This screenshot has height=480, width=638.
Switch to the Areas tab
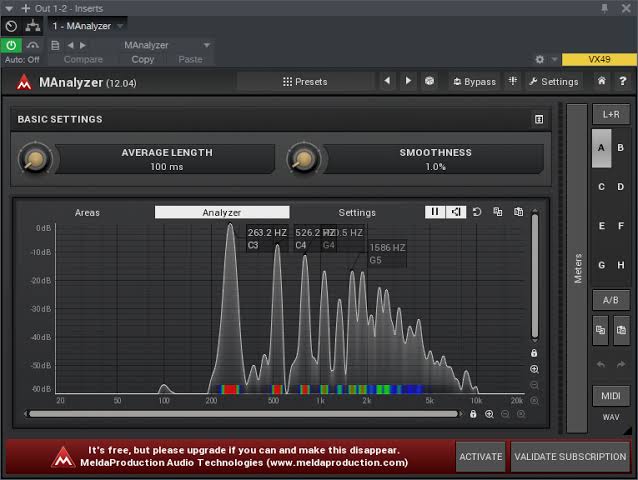[x=87, y=212]
